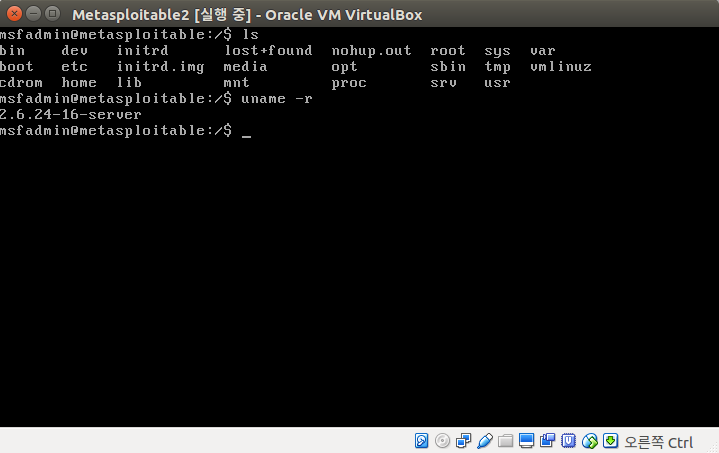Click the 'media' directory name
The image size is (719, 453).
click(245, 66)
